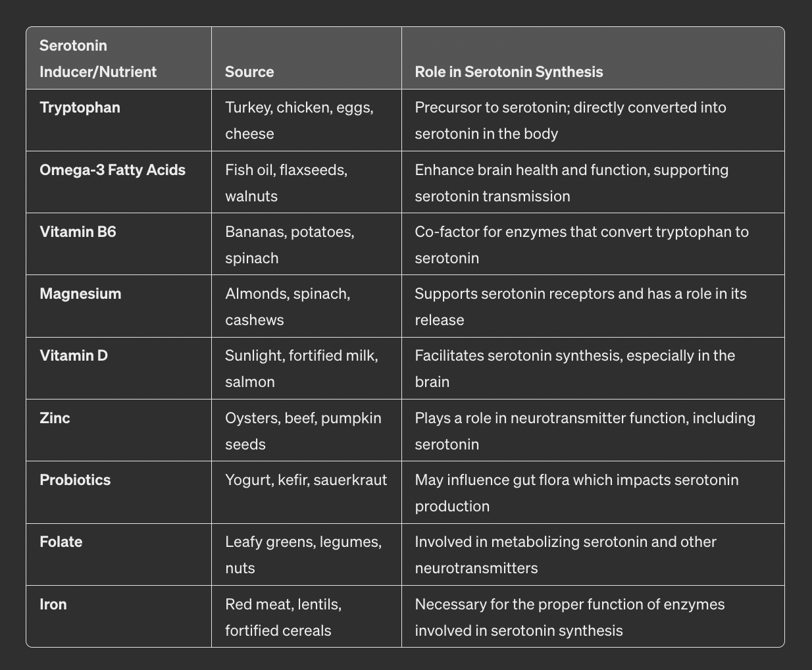This screenshot has width=812, height=670.
Task: Select the Oysters, beef, pumpkin seeds cell
Action: 303,431
